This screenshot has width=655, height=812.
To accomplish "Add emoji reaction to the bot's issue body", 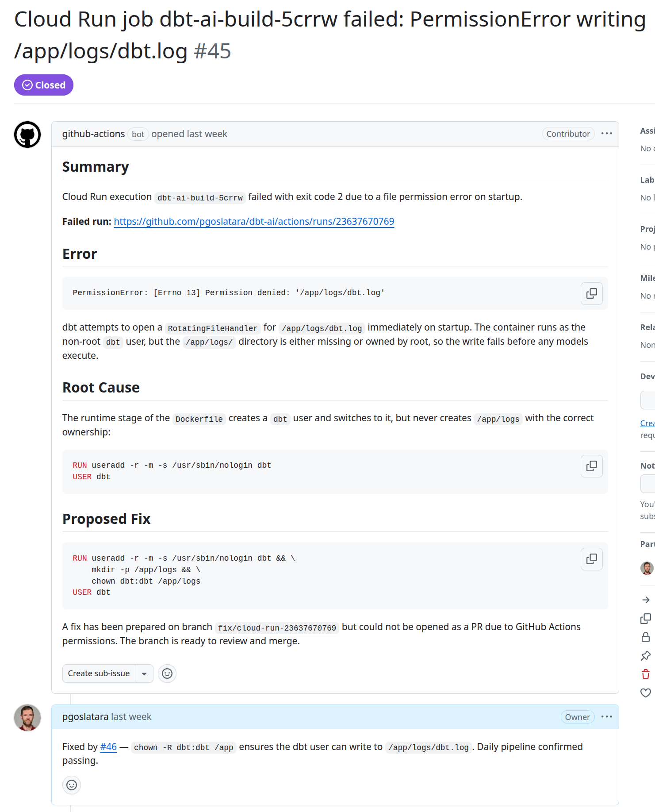I will (x=167, y=673).
